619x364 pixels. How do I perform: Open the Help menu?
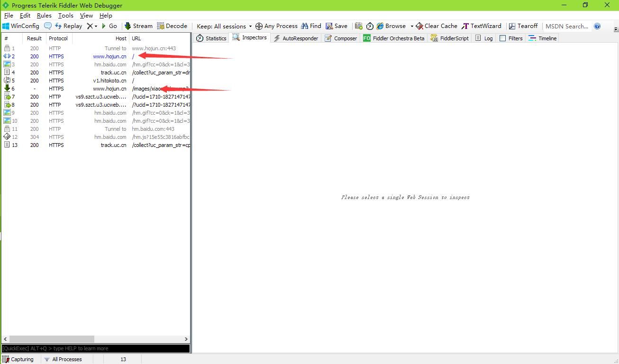106,15
